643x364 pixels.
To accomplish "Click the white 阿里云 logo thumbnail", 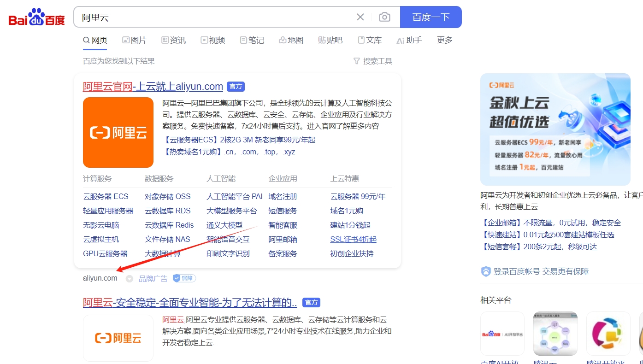I will pyautogui.click(x=118, y=338).
